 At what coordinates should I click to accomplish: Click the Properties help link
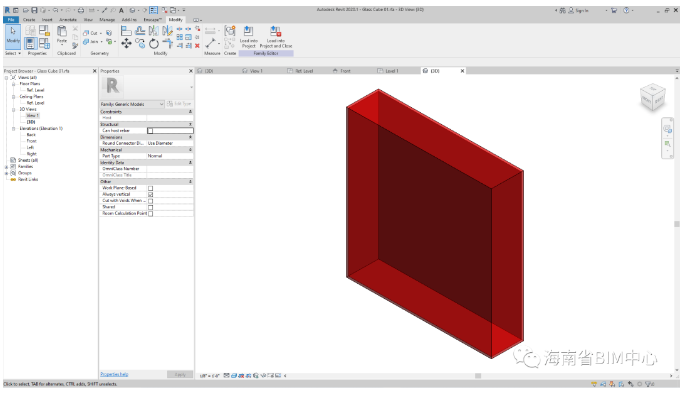click(114, 374)
